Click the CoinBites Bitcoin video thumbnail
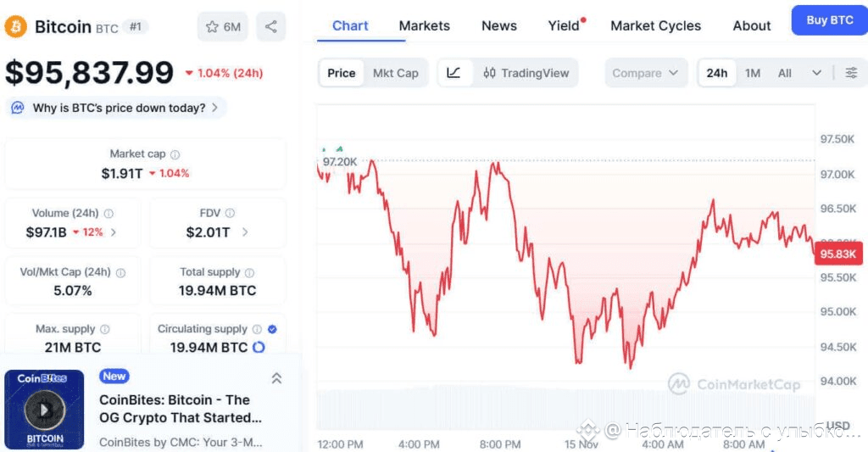868x452 pixels. pos(44,410)
